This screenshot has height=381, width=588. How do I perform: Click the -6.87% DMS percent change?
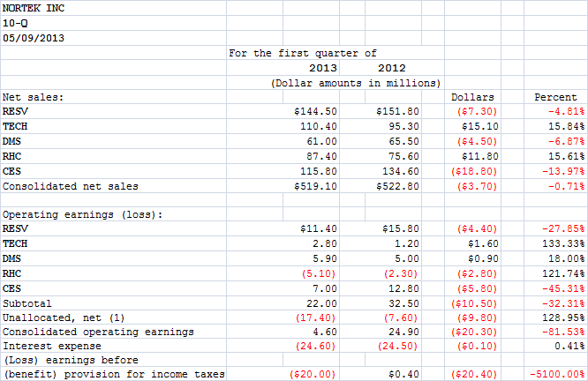click(566, 142)
